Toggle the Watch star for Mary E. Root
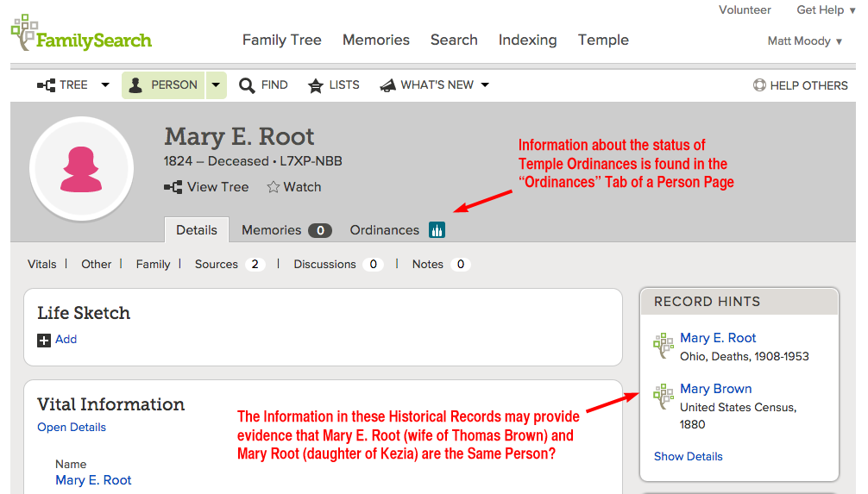Viewport: 868px width, 494px height. point(273,187)
